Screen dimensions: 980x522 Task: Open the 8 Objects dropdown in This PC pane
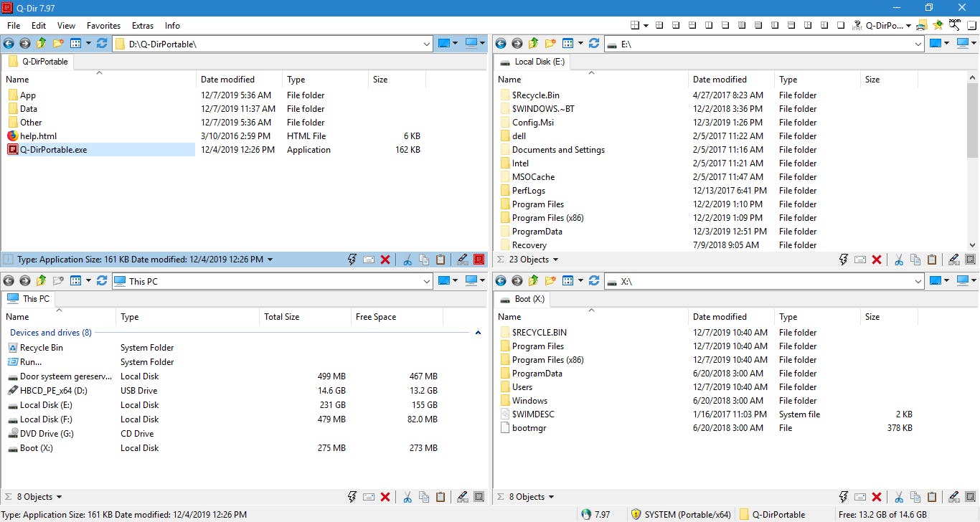(x=59, y=497)
